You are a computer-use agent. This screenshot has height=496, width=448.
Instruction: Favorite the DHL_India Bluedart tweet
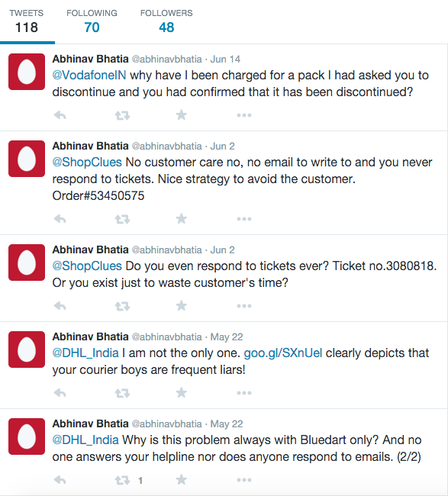[182, 479]
